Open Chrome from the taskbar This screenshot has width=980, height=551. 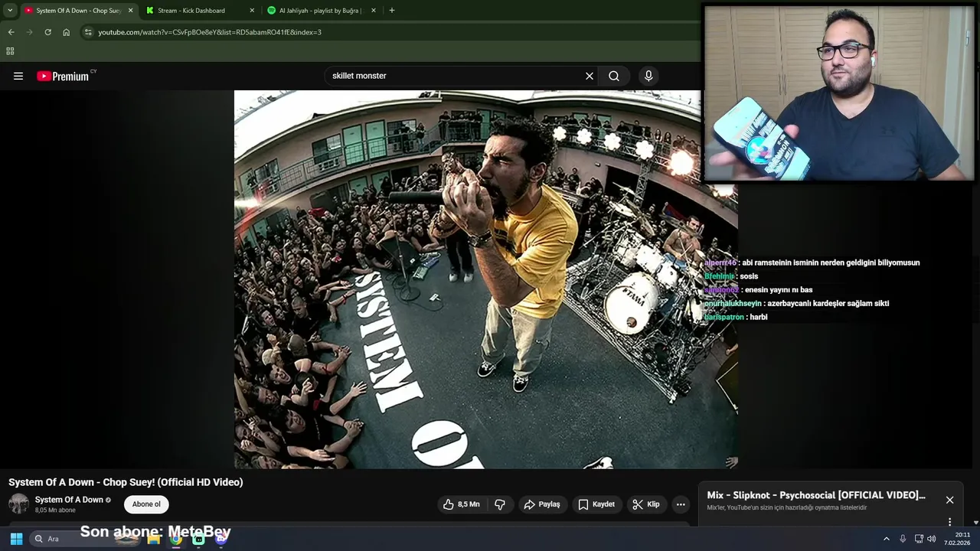coord(176,539)
